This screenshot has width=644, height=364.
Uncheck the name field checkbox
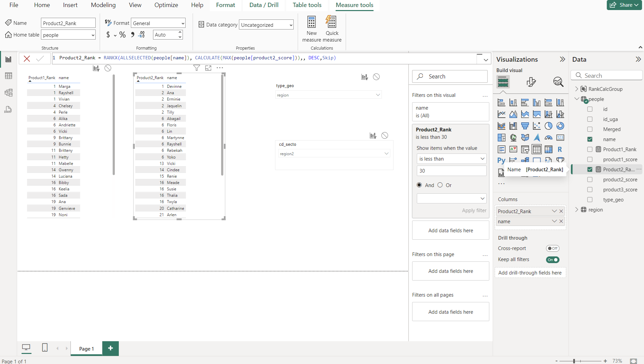pyautogui.click(x=590, y=139)
